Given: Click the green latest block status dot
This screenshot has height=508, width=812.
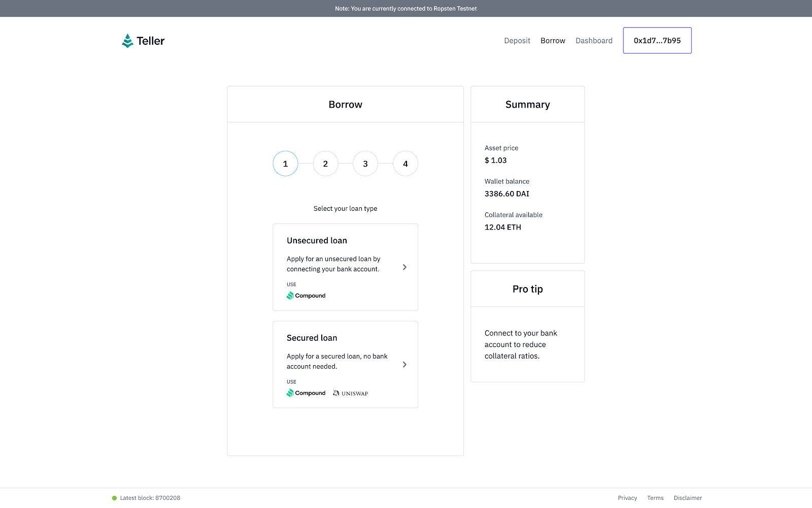Looking at the screenshot, I should tap(115, 498).
